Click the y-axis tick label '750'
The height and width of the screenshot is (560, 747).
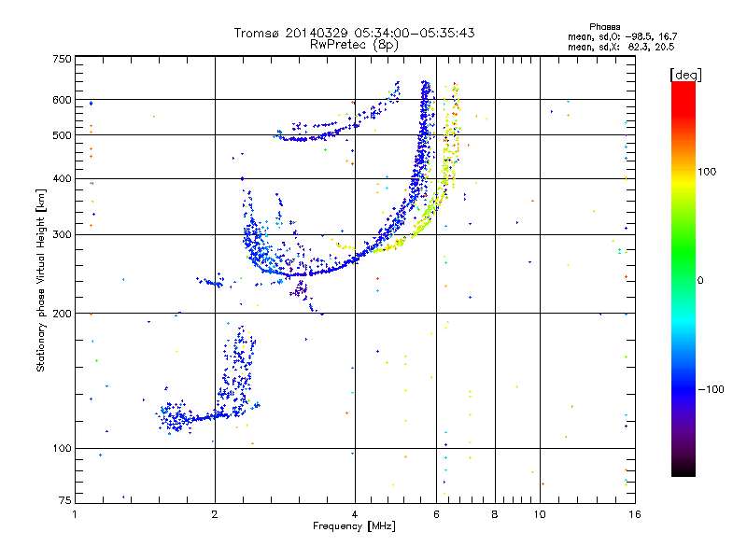point(62,59)
